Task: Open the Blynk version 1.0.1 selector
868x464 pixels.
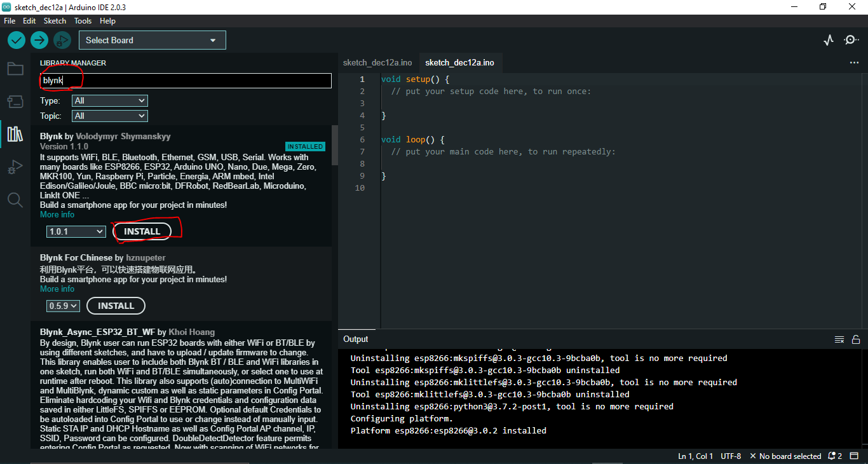Action: pyautogui.click(x=76, y=231)
